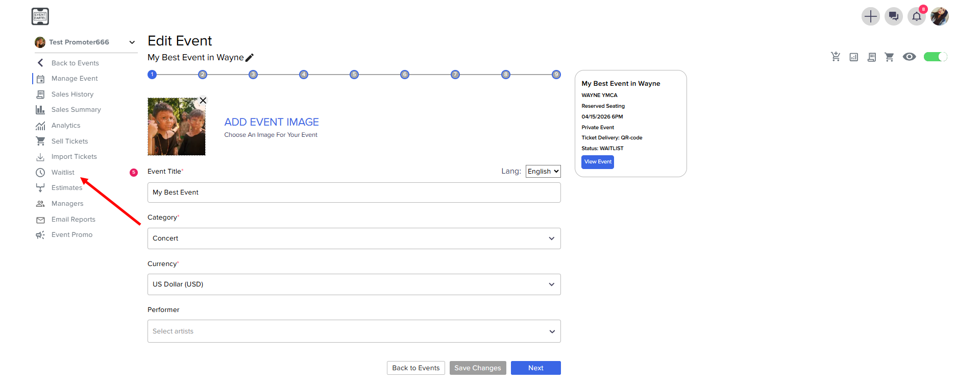Screen dimensions: 980x384
Task: Click the ADD EVENT IMAGE link
Action: click(272, 122)
